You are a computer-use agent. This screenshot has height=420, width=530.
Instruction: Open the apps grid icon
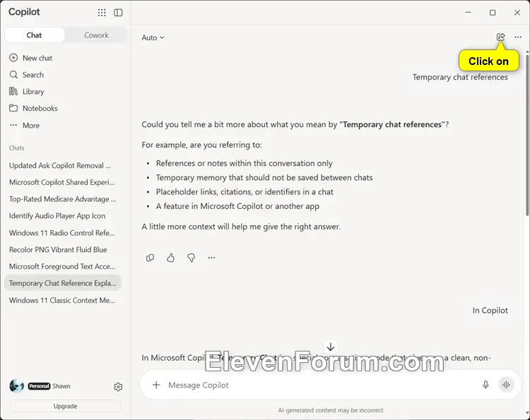(x=102, y=13)
